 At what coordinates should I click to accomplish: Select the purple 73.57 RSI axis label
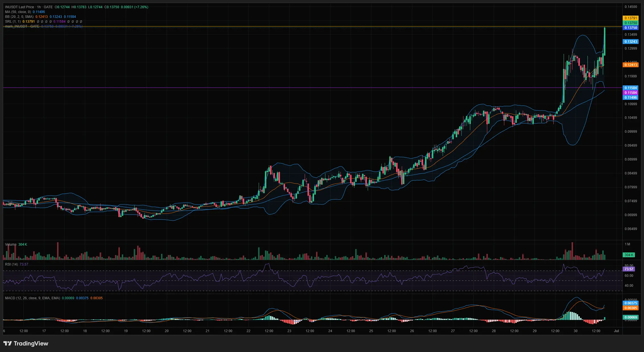click(629, 269)
